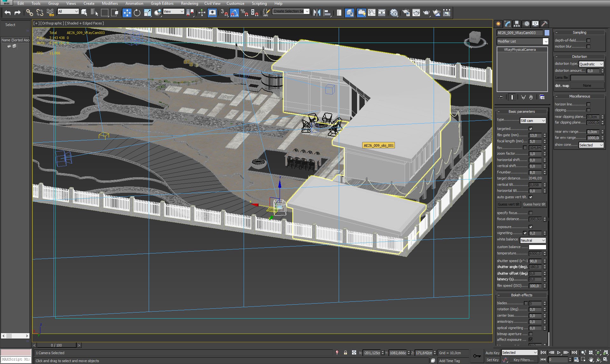Click the Redo arrow icon
610x364 pixels.
(x=17, y=13)
